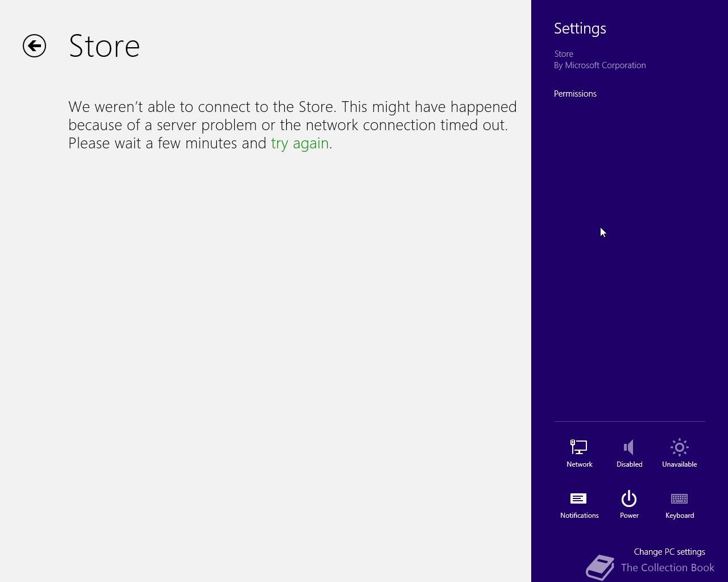Open the Network settings icon

[579, 447]
